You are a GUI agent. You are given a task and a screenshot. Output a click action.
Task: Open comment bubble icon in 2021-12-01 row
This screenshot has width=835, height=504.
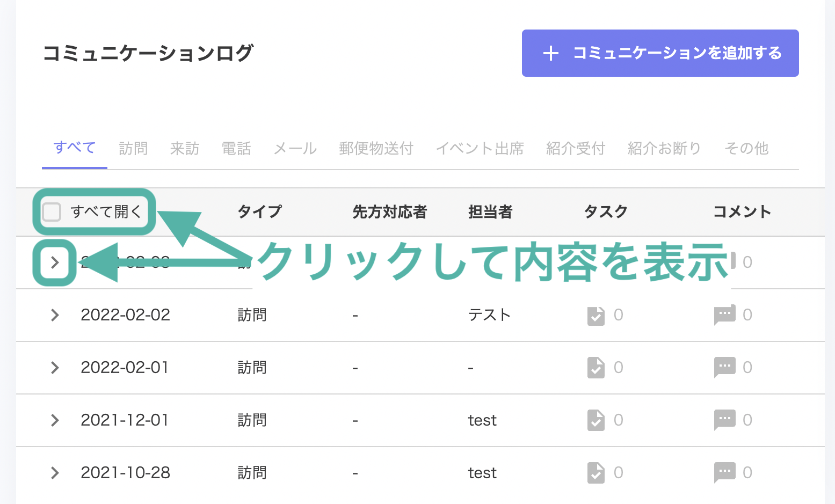click(724, 420)
